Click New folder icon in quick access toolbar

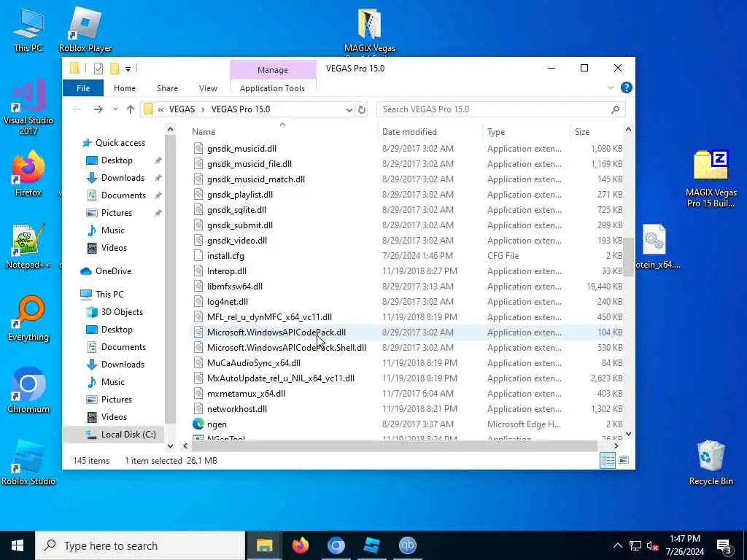point(115,69)
